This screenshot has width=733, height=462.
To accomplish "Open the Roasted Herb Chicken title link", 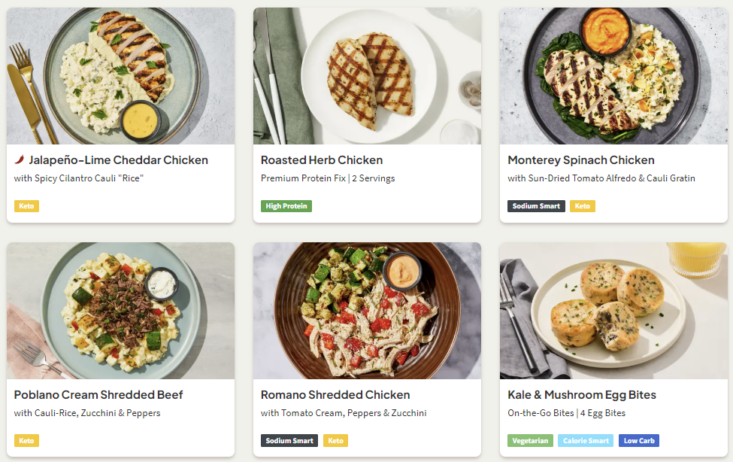I will (x=321, y=160).
